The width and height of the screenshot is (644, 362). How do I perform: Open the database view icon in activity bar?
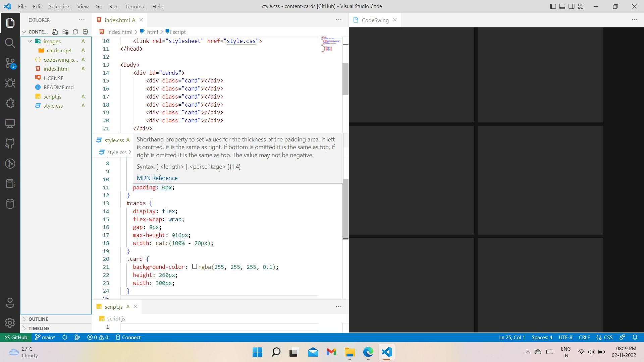pyautogui.click(x=10, y=204)
